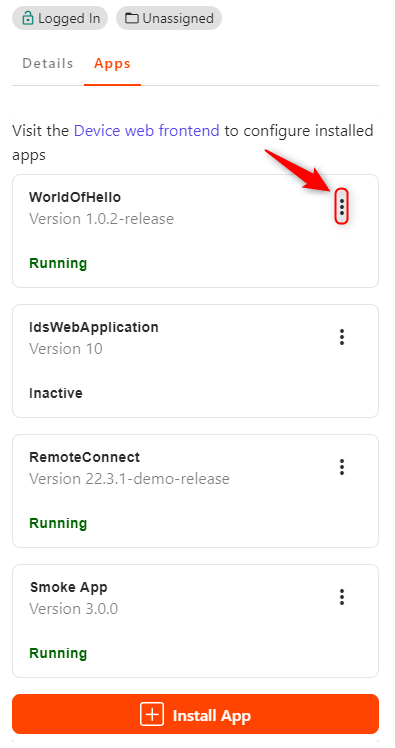Open the RemoteConnect kebab menu
Image resolution: width=395 pixels, height=748 pixels.
pos(342,467)
